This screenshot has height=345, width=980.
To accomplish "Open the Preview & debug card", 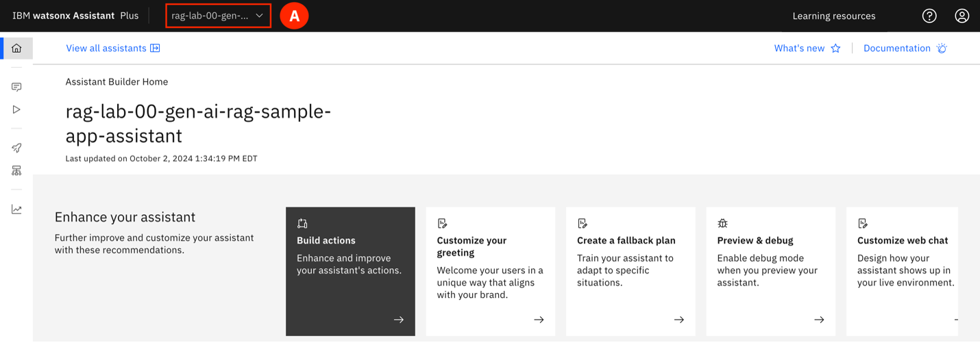I will [x=770, y=271].
